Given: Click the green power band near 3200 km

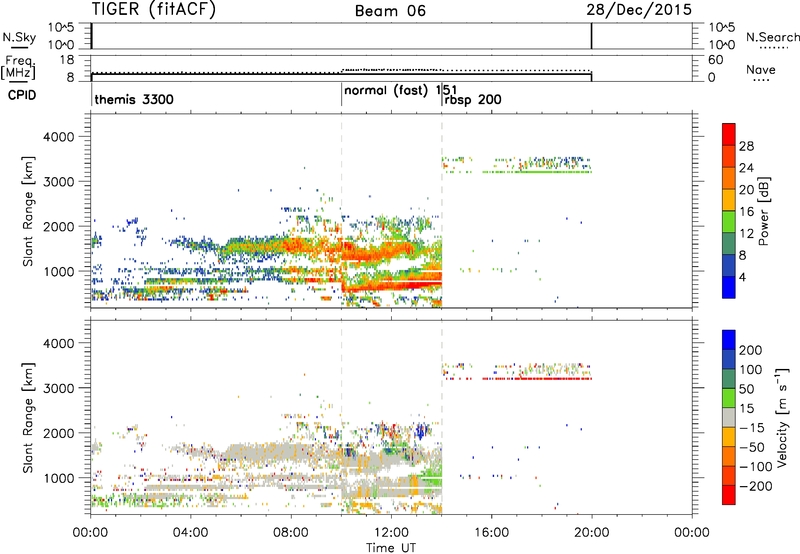Looking at the screenshot, I should (x=537, y=172).
